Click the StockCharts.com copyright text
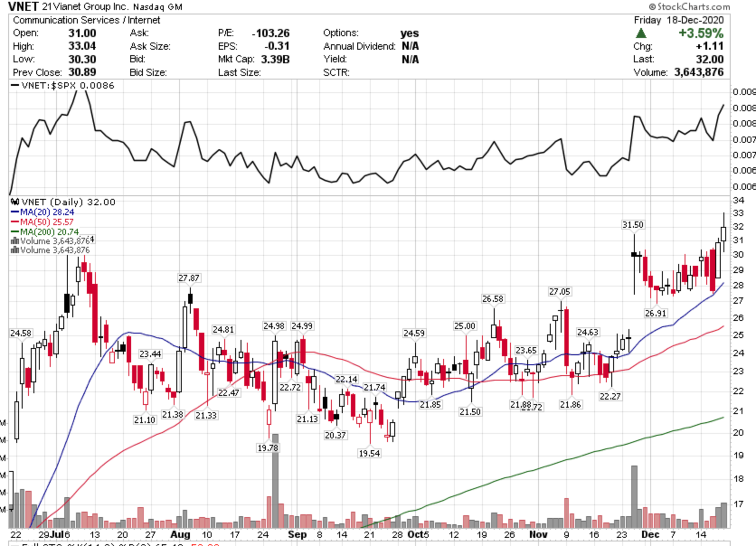This screenshot has width=756, height=546. pyautogui.click(x=689, y=6)
